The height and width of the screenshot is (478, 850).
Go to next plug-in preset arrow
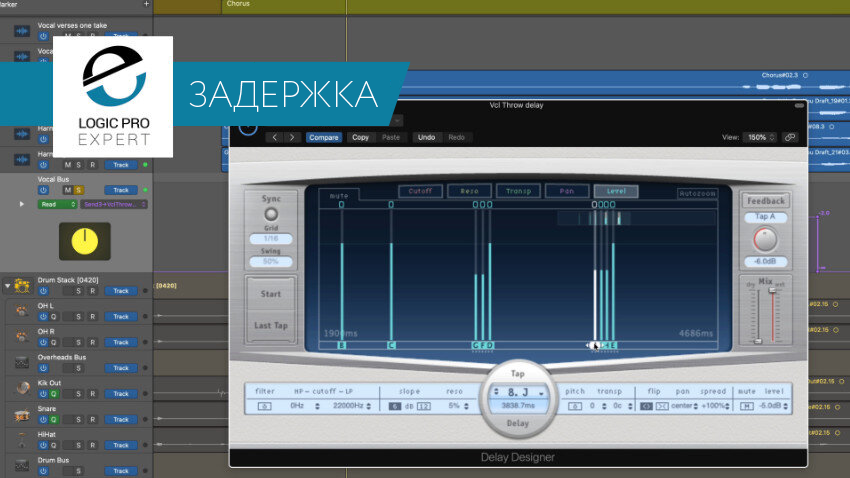pos(292,137)
